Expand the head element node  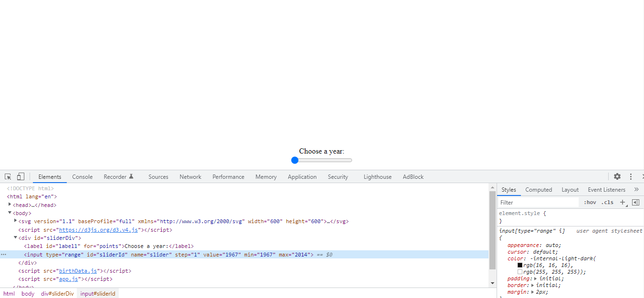(x=10, y=205)
